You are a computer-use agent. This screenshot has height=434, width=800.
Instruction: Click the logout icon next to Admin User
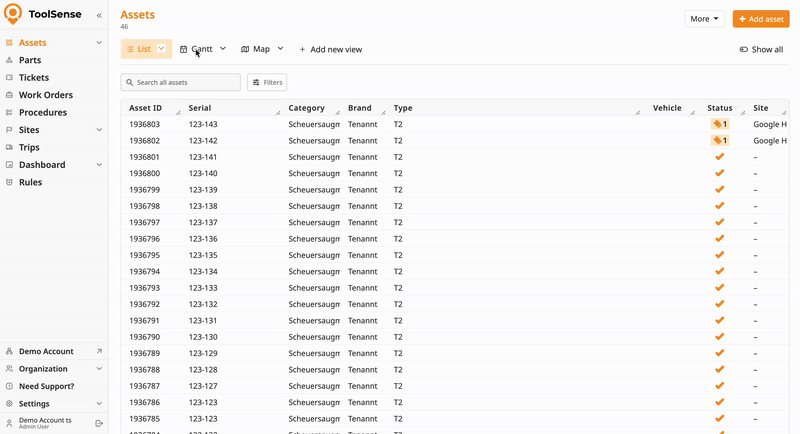click(99, 424)
